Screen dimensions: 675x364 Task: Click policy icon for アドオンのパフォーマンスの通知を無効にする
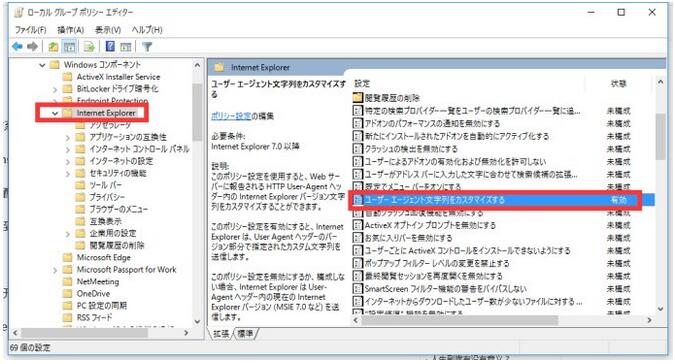click(357, 123)
